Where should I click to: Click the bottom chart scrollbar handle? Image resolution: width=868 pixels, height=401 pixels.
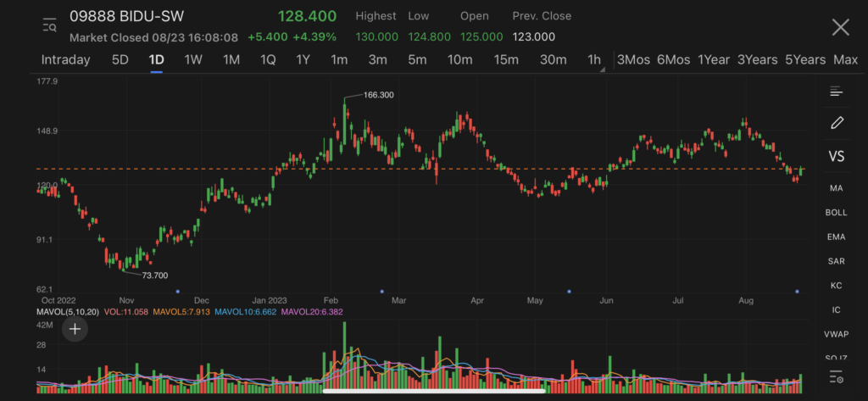coord(434,391)
